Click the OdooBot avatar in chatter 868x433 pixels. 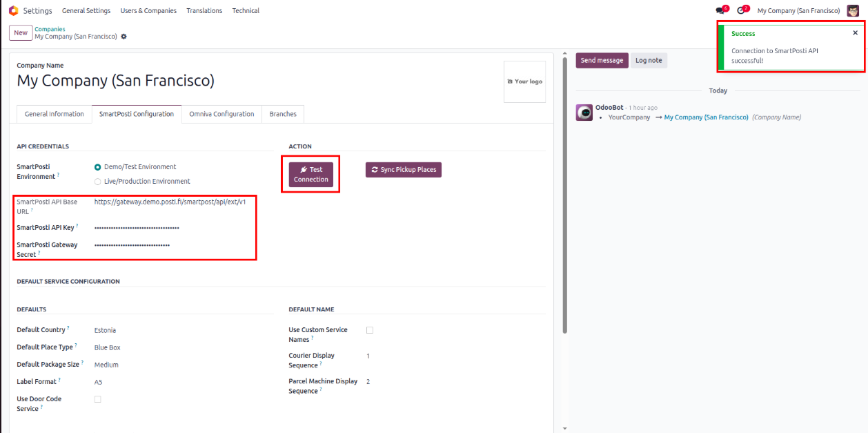pyautogui.click(x=584, y=113)
